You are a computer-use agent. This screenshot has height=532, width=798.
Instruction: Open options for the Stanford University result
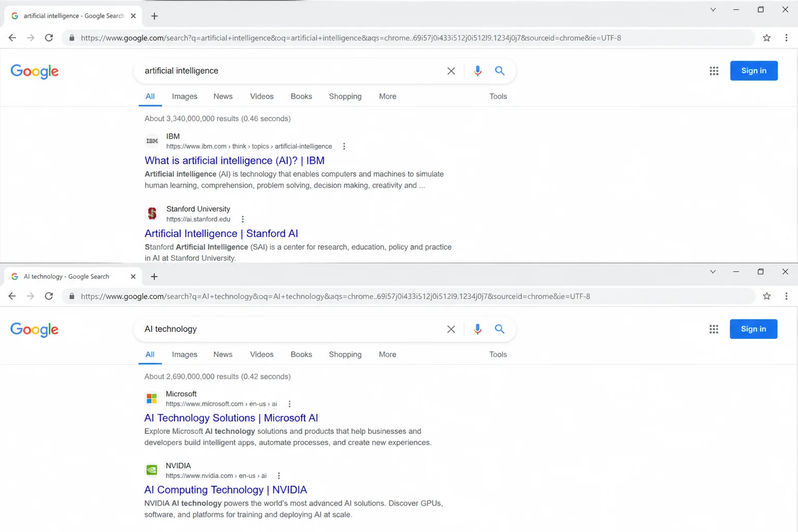(243, 219)
